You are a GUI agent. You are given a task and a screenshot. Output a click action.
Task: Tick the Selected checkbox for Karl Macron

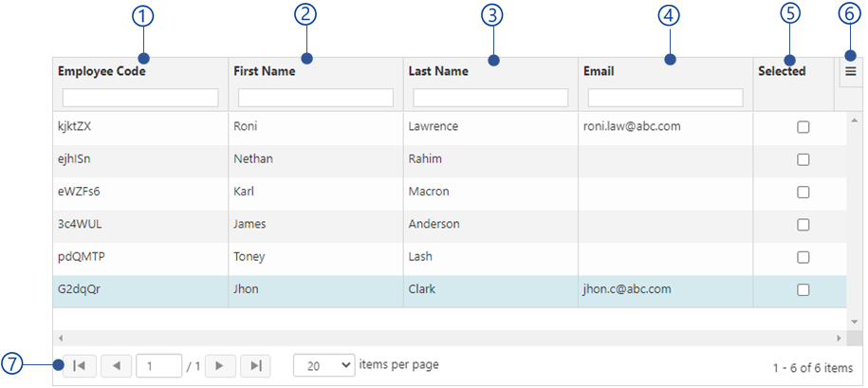click(803, 192)
